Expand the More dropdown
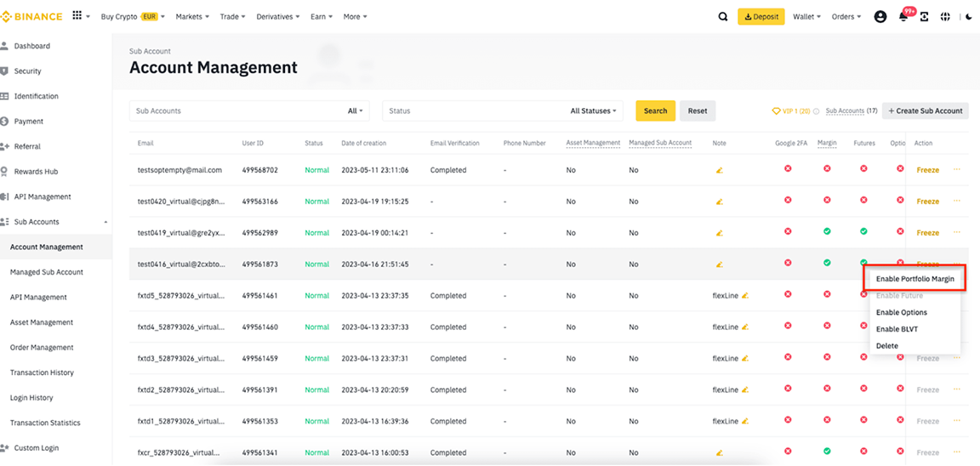 355,17
